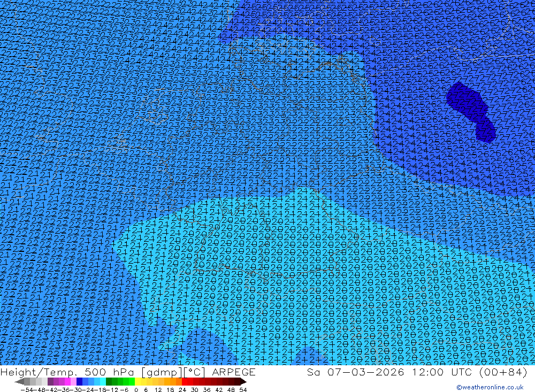Click the 'Sa 07-03-2026' date text
Viewport: 535px width, 392px height.
(x=356, y=372)
